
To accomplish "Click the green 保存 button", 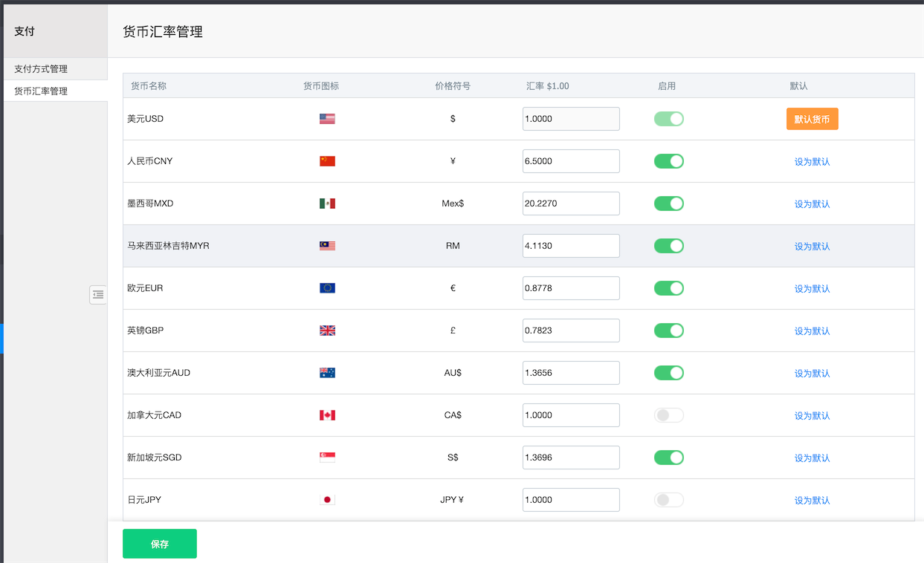I will (160, 544).
